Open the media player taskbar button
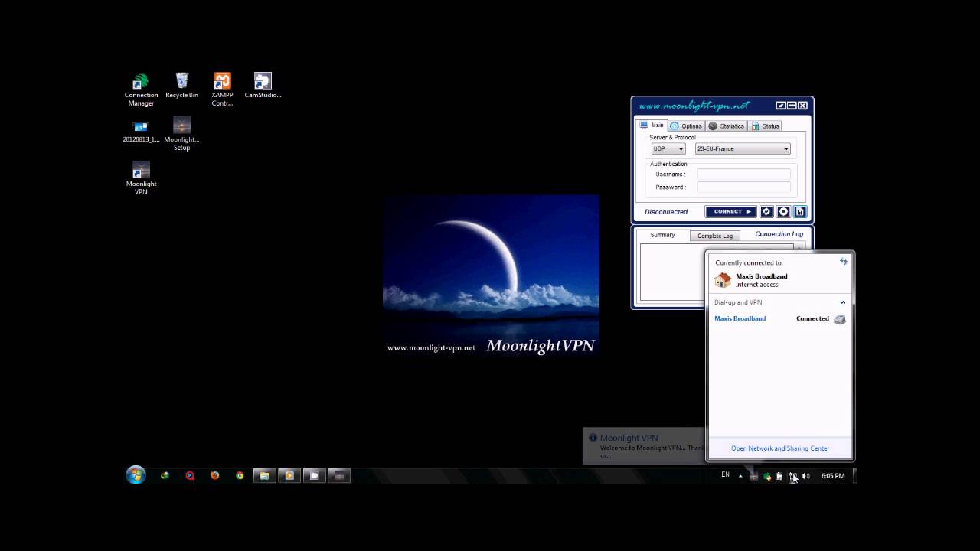 289,475
